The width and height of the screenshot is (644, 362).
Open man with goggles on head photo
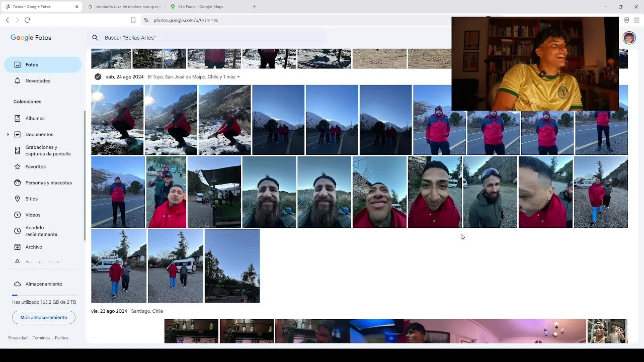(x=490, y=192)
